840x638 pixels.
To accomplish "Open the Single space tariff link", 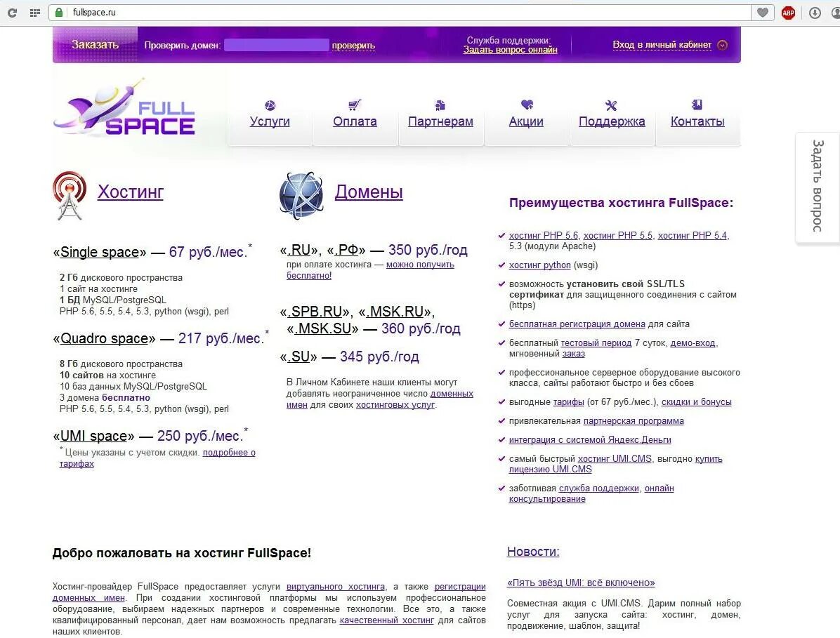I will coord(100,252).
